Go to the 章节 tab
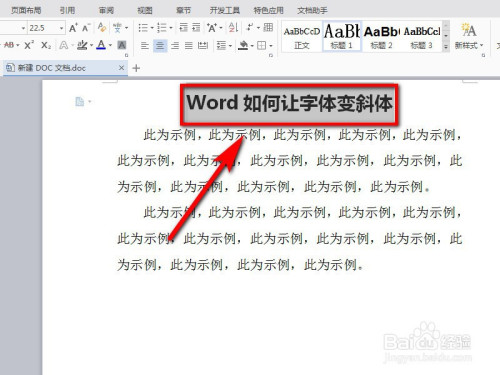 (184, 11)
